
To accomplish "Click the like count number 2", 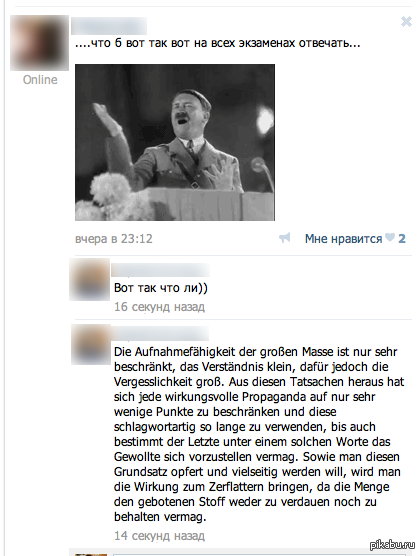I will click(x=402, y=239).
